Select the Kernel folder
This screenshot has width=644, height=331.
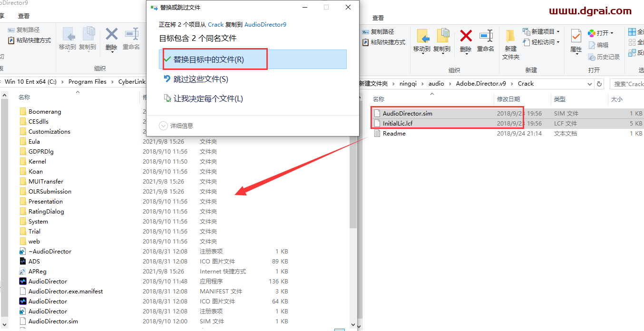(x=37, y=161)
